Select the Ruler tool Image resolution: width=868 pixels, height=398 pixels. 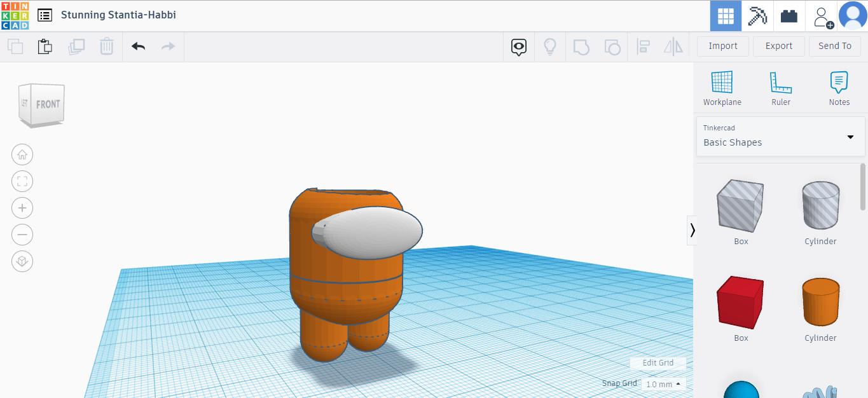(781, 88)
